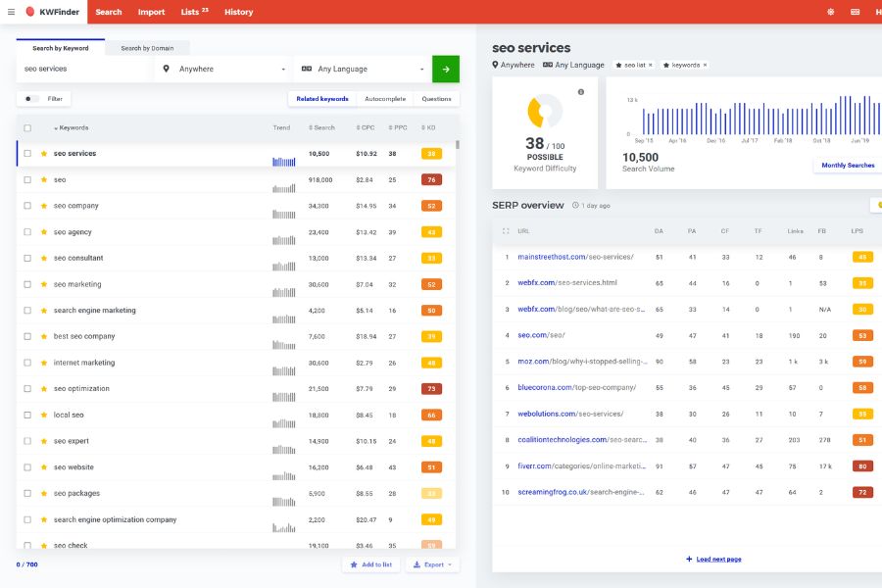Screen dimensions: 882x588
Task: Open the History menu
Action: click(x=236, y=12)
